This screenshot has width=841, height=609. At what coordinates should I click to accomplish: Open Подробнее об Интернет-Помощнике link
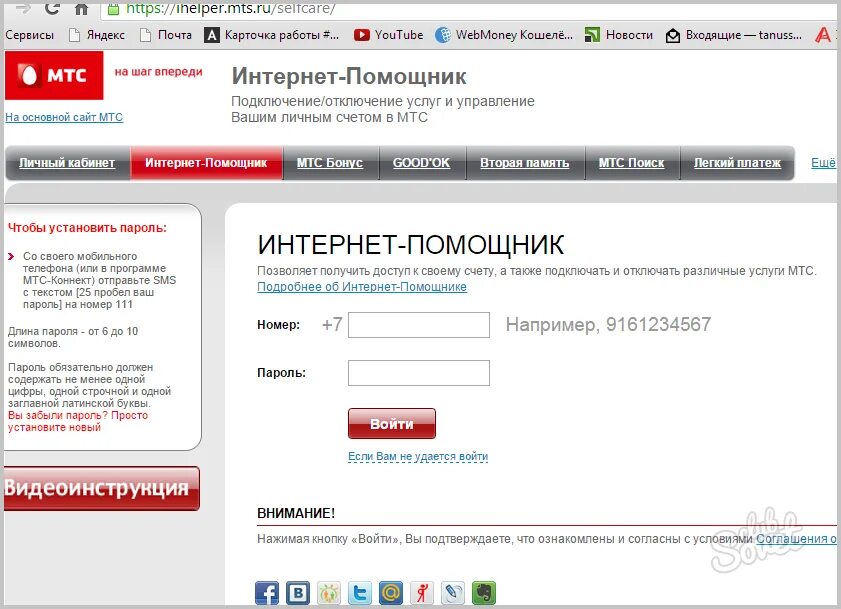coord(362,287)
